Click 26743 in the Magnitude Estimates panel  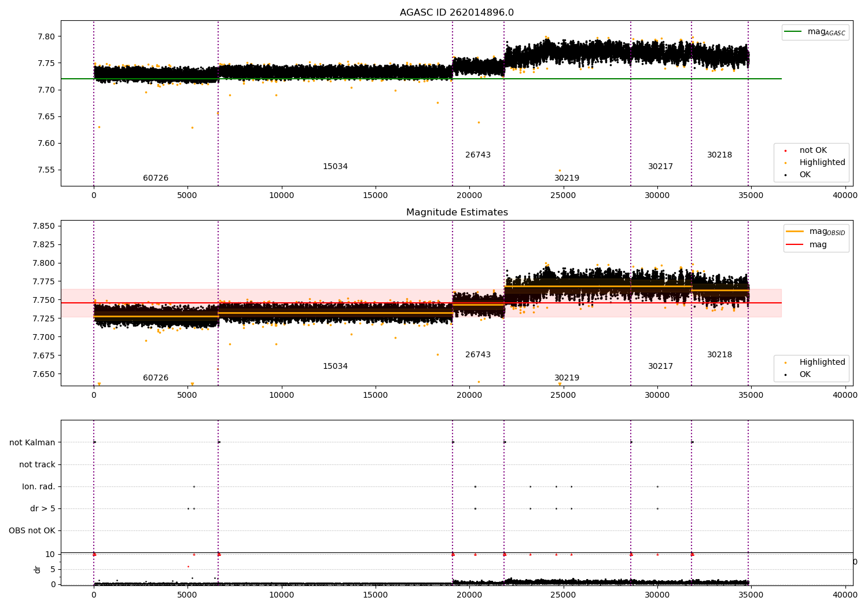(x=478, y=355)
